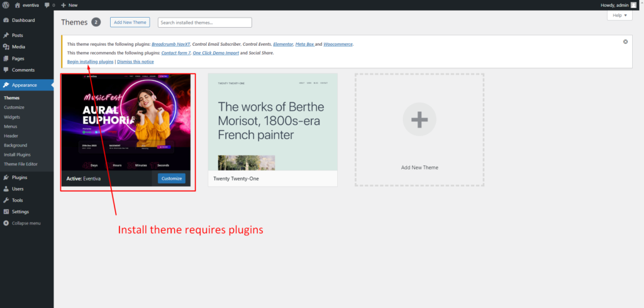
Task: Click Dismiss this notice link
Action: 136,62
